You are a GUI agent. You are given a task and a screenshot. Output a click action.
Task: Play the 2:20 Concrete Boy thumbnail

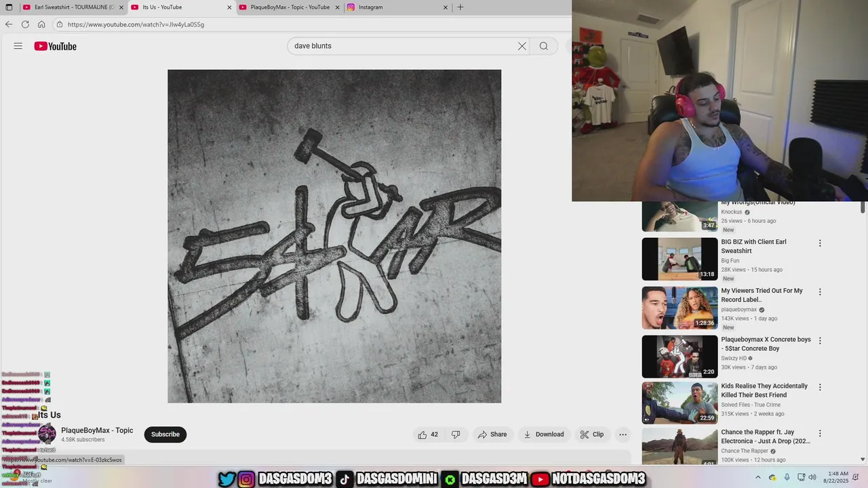coord(679,357)
